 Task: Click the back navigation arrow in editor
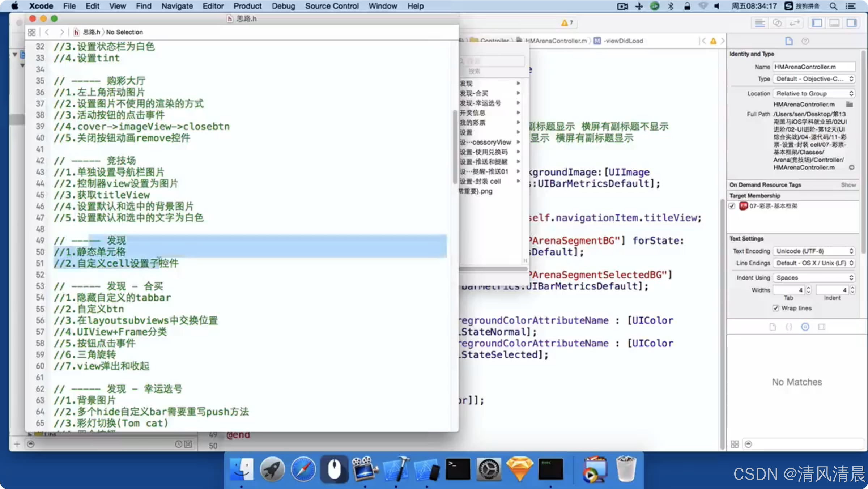tap(48, 31)
